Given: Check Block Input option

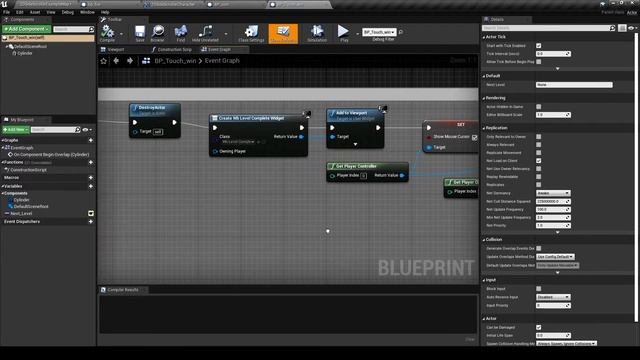Looking at the screenshot, I should 539,289.
